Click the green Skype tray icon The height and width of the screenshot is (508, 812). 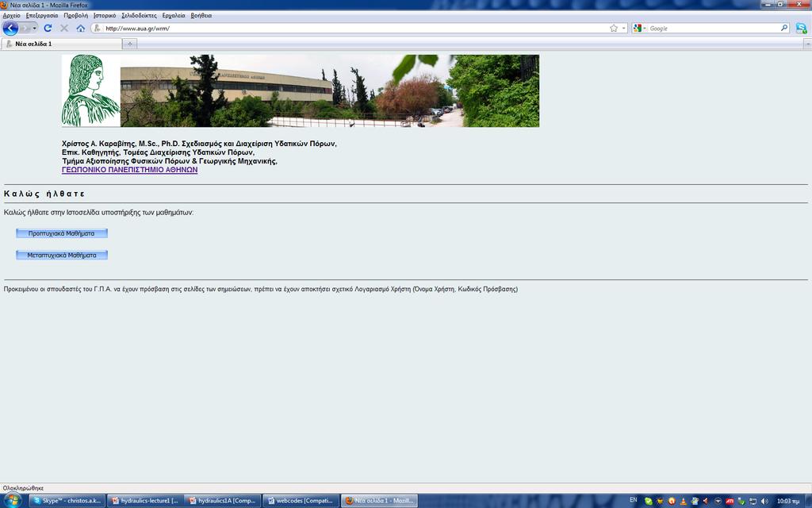click(649, 502)
